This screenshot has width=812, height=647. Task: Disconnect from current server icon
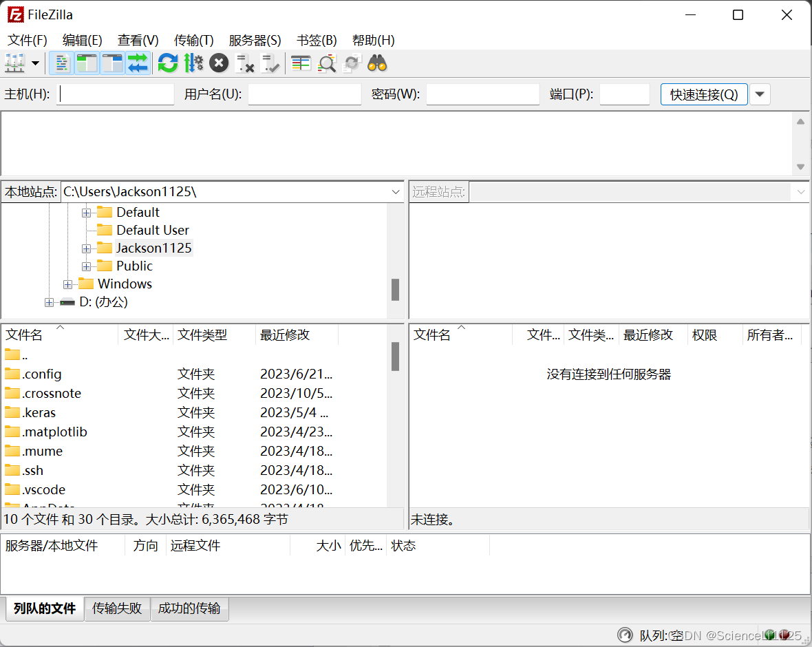(244, 64)
